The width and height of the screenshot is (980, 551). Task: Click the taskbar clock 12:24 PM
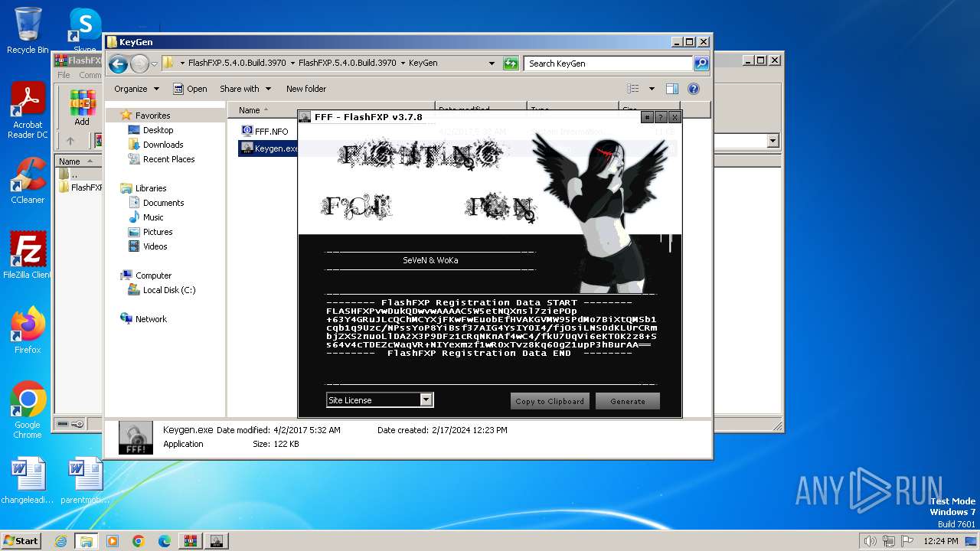pyautogui.click(x=940, y=541)
